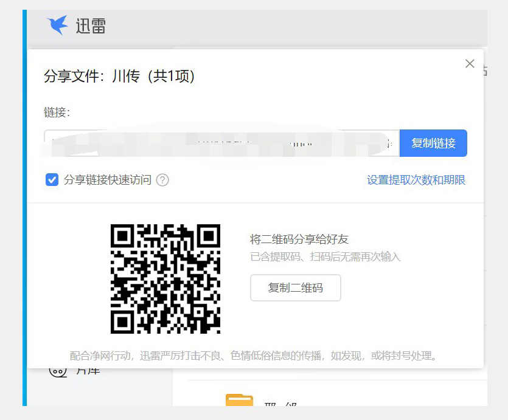Click the 复制二维码 button
This screenshot has width=508, height=420.
click(x=296, y=287)
